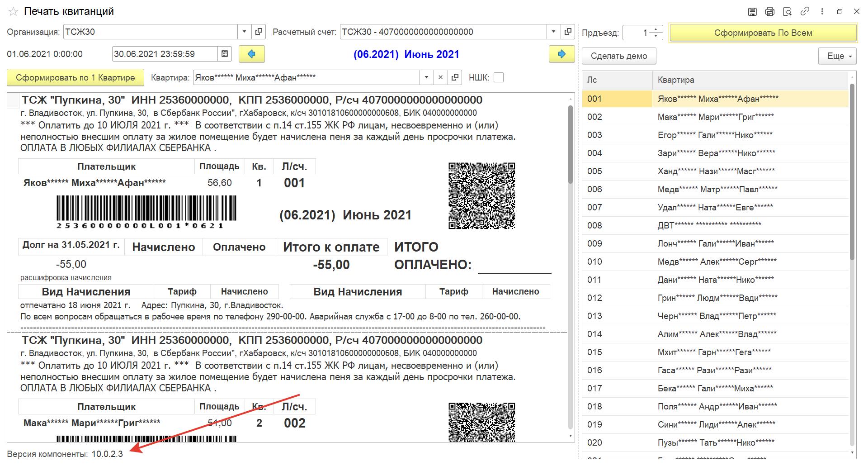868x466 pixels.
Task: Select row 001 Яков****** in the list
Action: coord(715,99)
